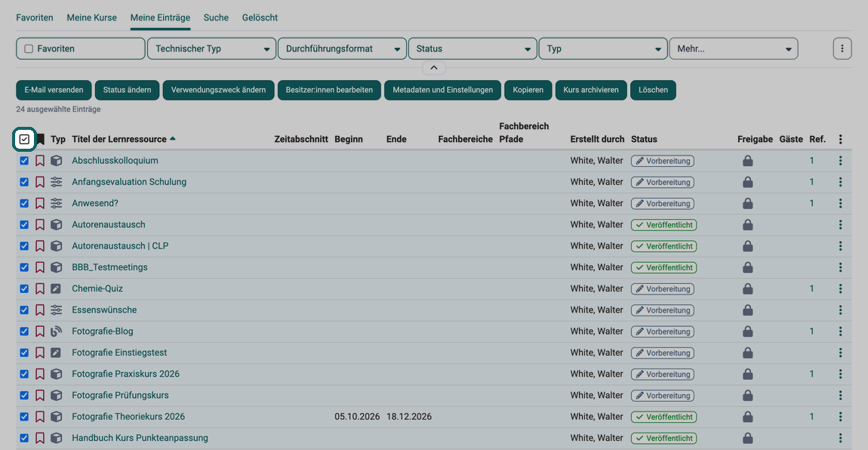This screenshot has height=450, width=868.
Task: Open the three-dot menu for Chemie-Quiz
Action: (x=840, y=289)
